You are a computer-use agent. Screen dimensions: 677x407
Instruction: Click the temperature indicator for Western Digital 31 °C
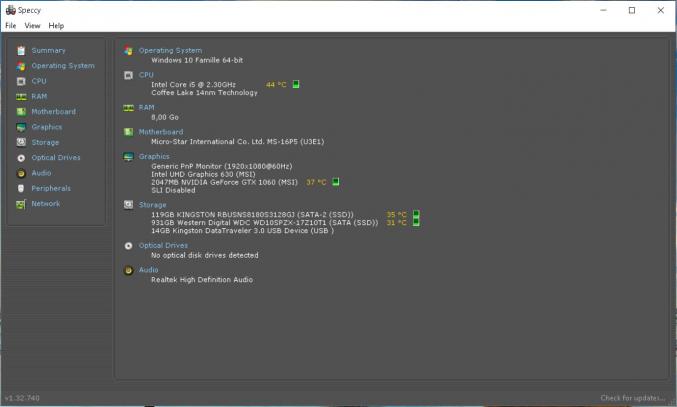click(416, 222)
